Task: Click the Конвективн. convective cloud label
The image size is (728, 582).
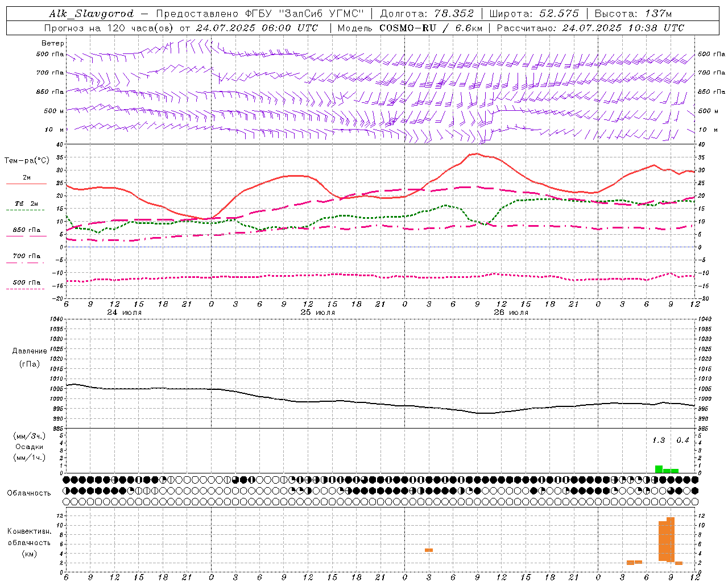Action: [30, 531]
